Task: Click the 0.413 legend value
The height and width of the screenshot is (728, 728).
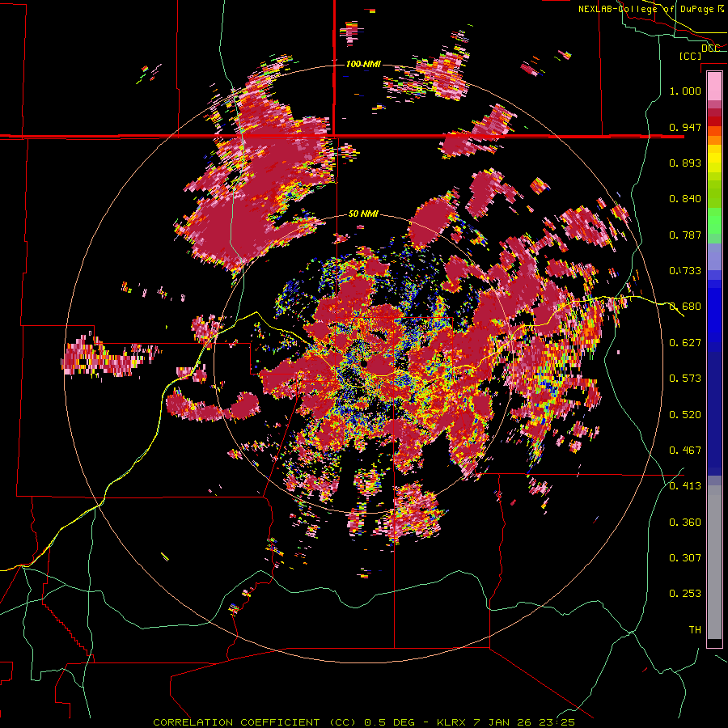Action: 685,486
